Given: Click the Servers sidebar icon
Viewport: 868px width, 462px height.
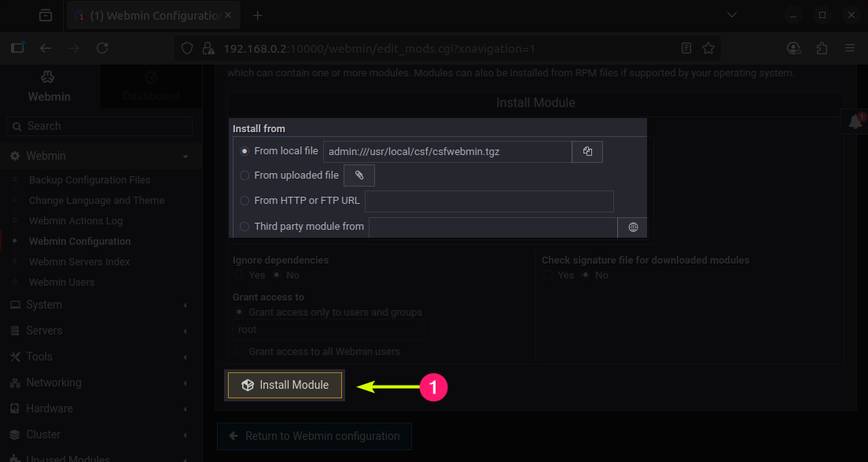Looking at the screenshot, I should pos(17,331).
